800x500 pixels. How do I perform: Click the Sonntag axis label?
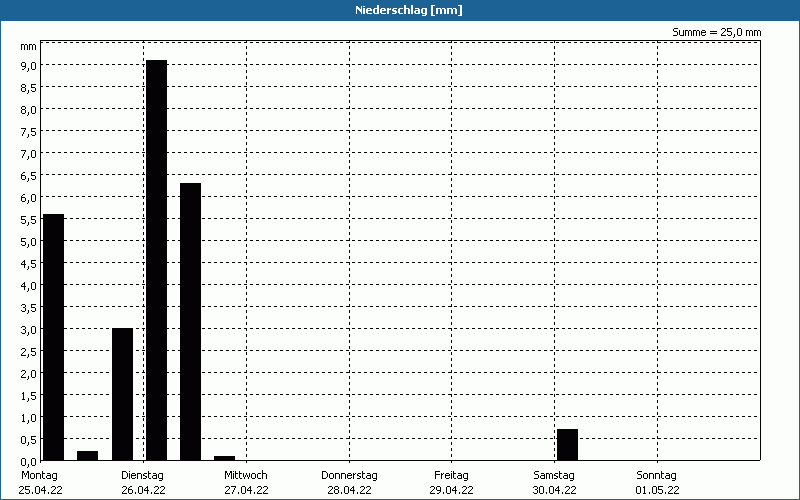point(657,475)
